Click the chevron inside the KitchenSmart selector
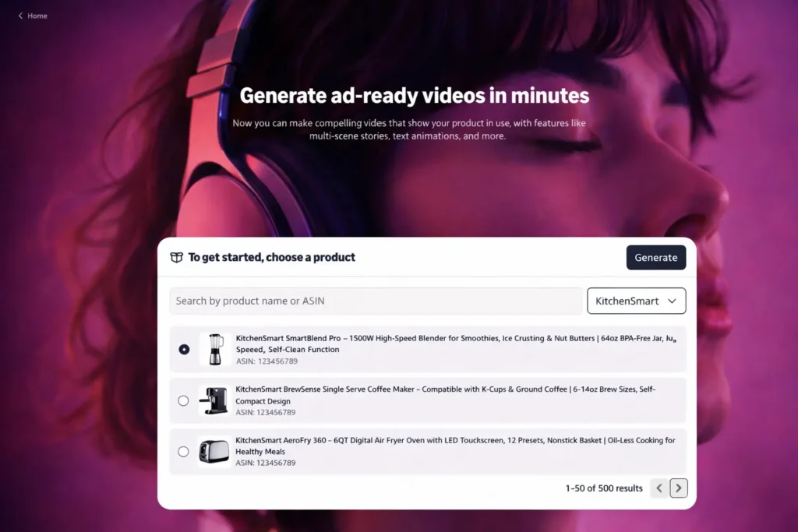Screen dimensions: 798x532 [672, 301]
